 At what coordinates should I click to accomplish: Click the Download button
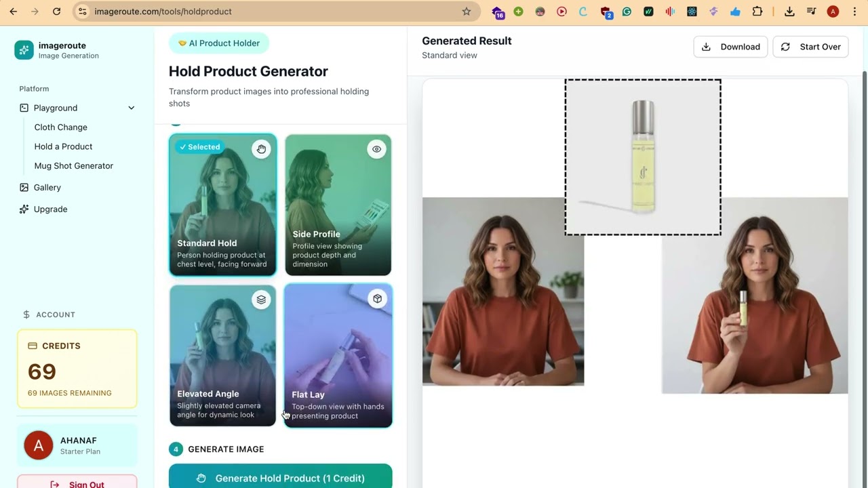(x=730, y=47)
